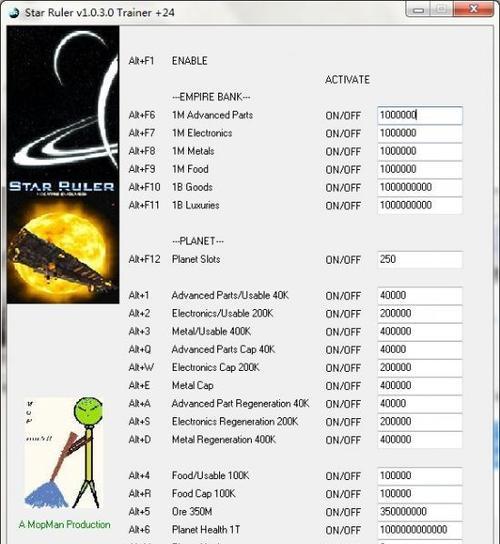Toggle ON/OFF for Metal/Usable 400K
The width and height of the screenshot is (500, 544).
click(x=343, y=332)
